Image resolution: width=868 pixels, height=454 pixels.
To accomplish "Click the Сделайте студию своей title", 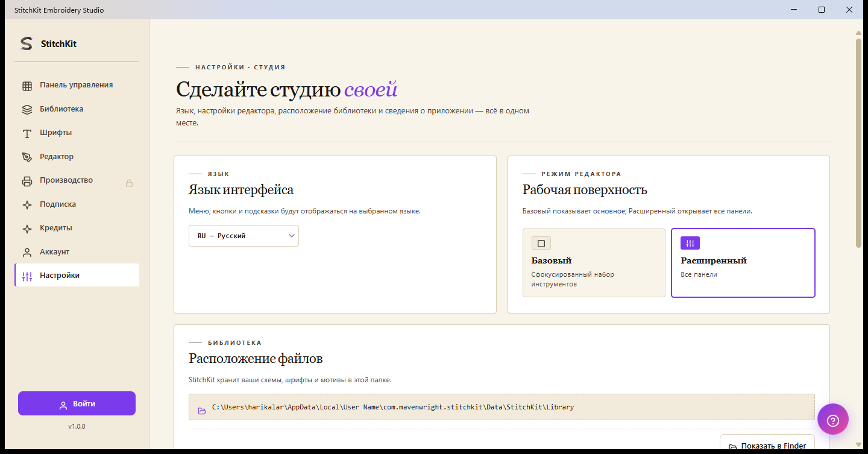I will [x=287, y=90].
